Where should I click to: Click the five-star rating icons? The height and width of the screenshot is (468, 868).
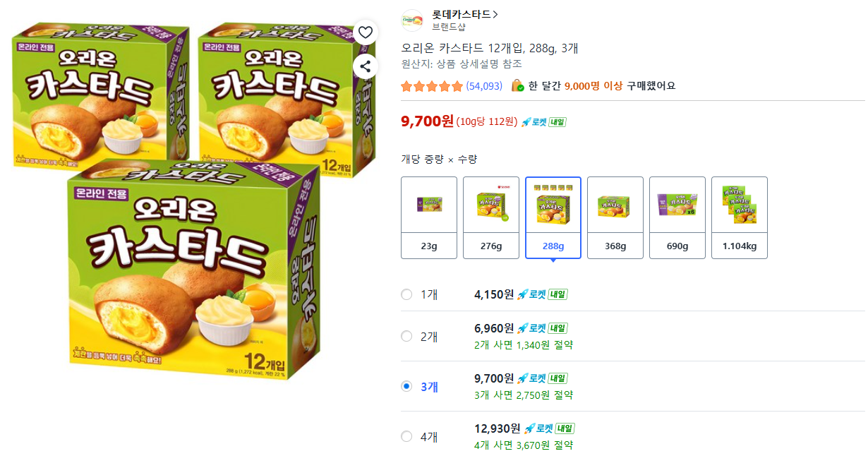(x=431, y=86)
